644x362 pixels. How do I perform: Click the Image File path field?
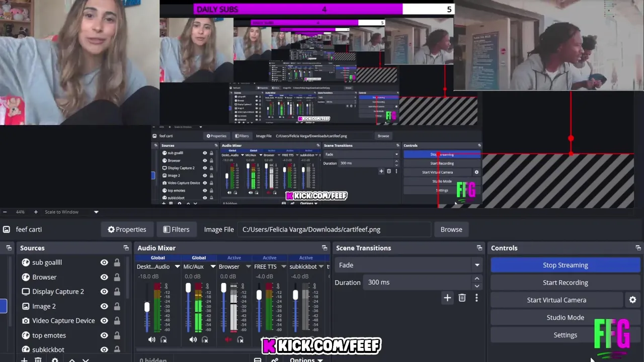pos(334,229)
